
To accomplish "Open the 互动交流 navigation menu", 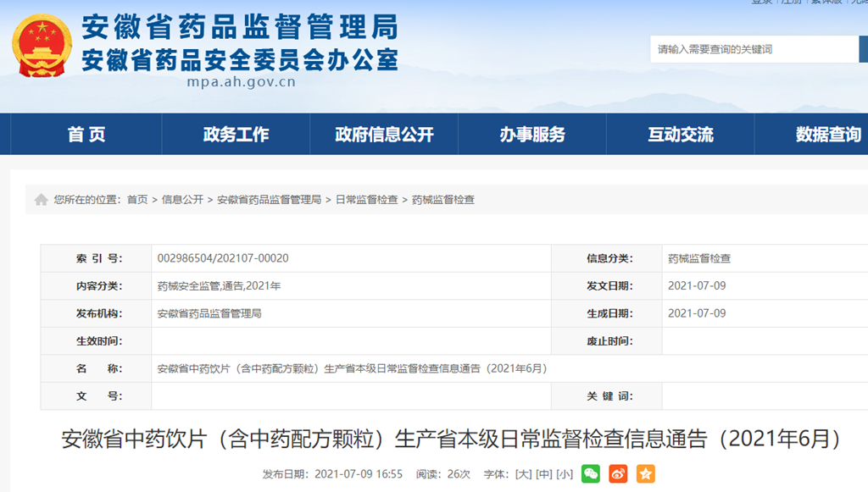I will [681, 135].
